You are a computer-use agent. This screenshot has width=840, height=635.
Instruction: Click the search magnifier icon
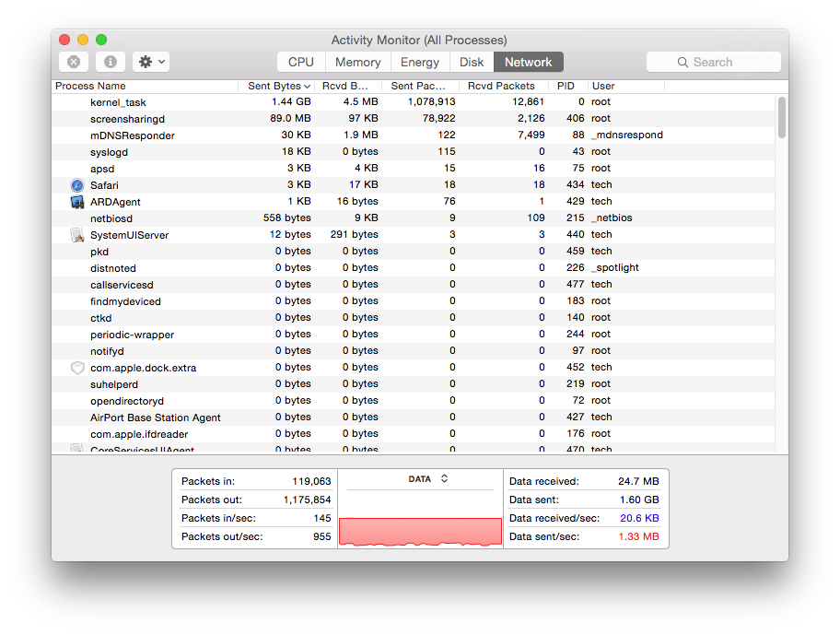click(682, 62)
